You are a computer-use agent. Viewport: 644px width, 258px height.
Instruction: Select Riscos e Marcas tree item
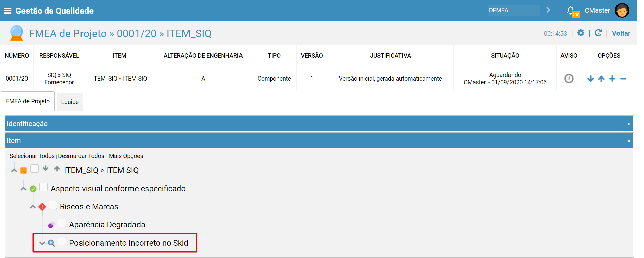[89, 207]
